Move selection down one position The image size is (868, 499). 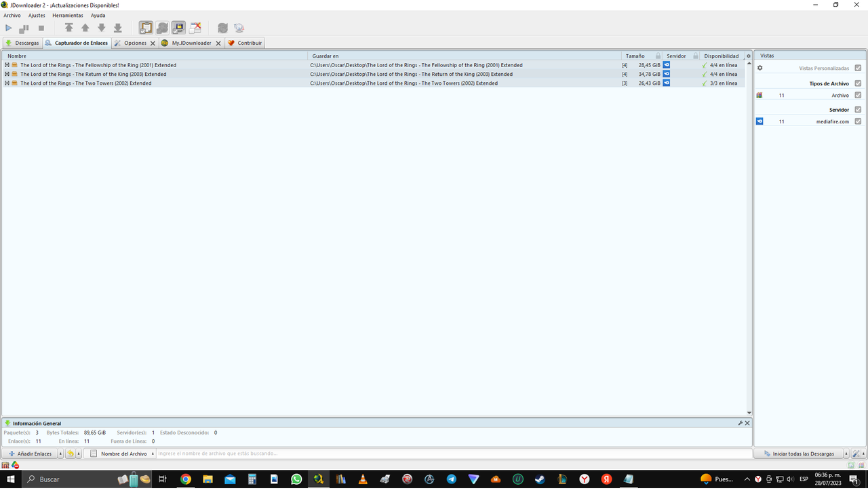101,28
